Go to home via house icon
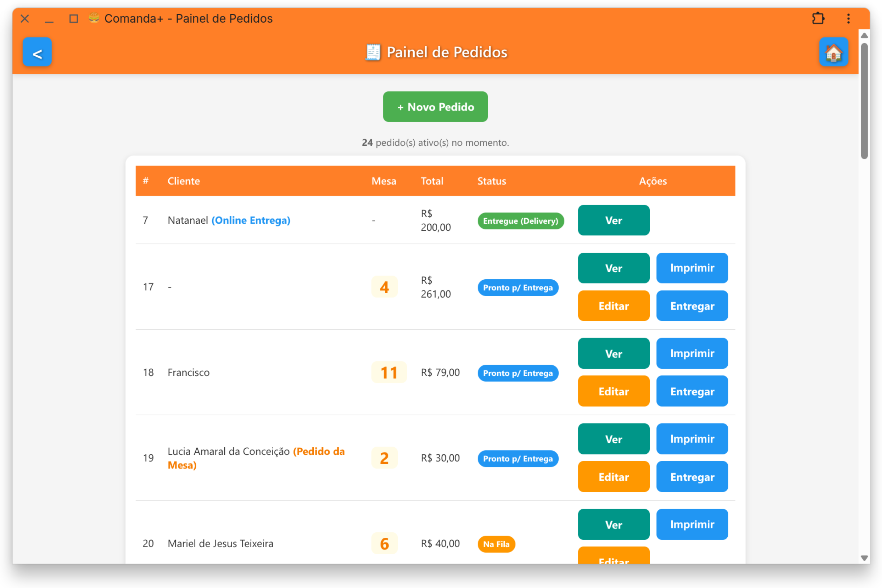Viewport: 882px width, 588px height. (x=833, y=52)
